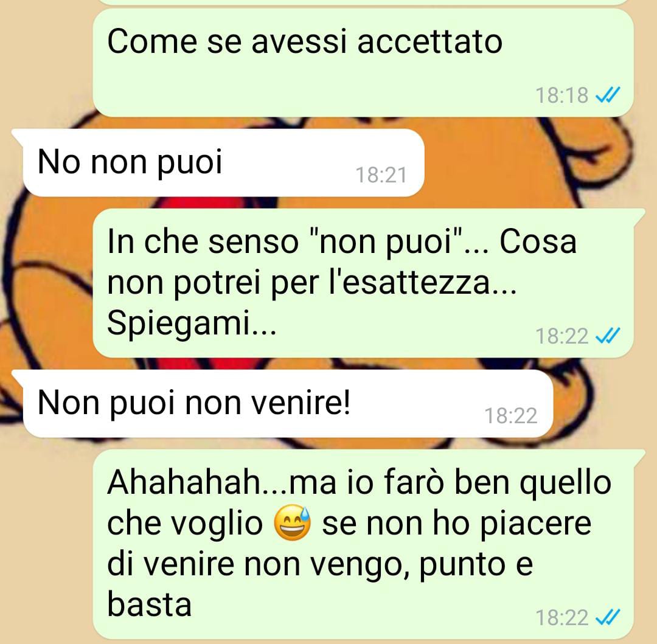This screenshot has height=644, width=657.
Task: Tap the sweat-smile emoji in the message
Action: (x=293, y=523)
